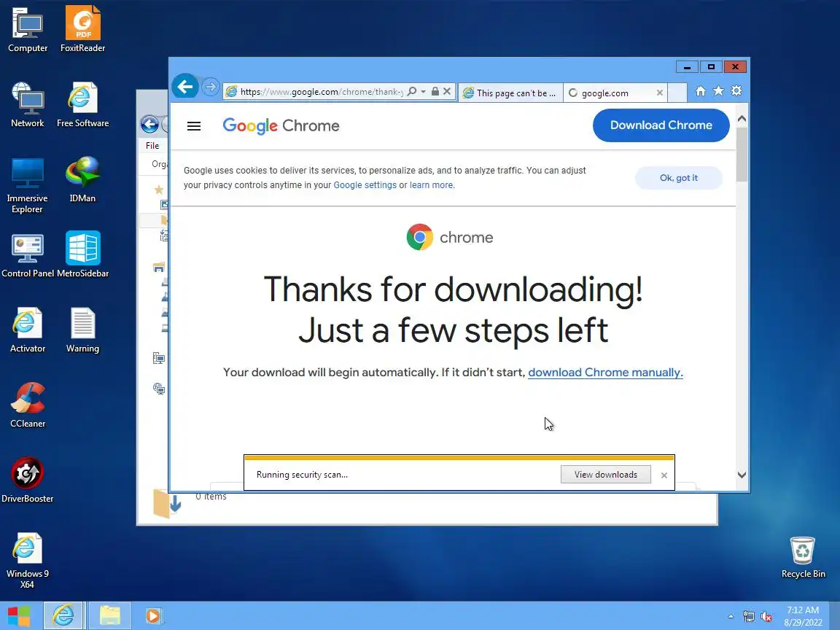Viewport: 840px width, 630px height.
Task: Click the vertical scrollbar thumb
Action: point(742,155)
